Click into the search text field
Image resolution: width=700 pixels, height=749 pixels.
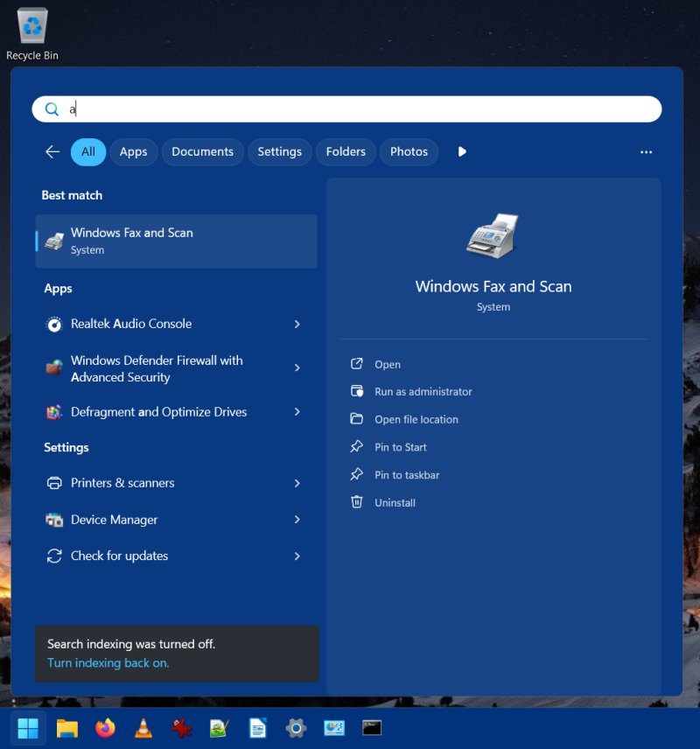346,109
